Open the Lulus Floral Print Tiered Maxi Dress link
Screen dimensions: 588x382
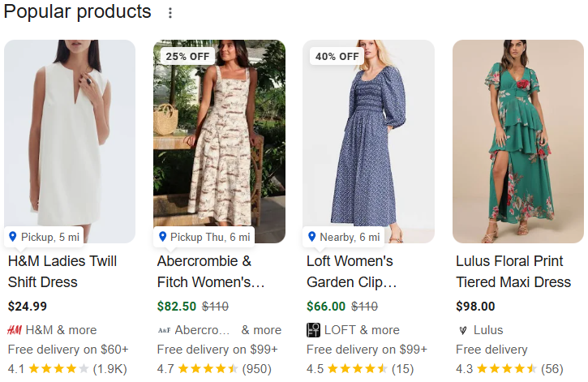coord(513,272)
